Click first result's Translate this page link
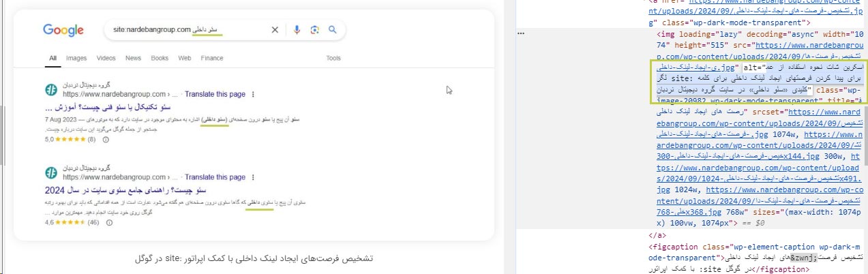Viewport: 868px width, 274px height. (x=215, y=94)
